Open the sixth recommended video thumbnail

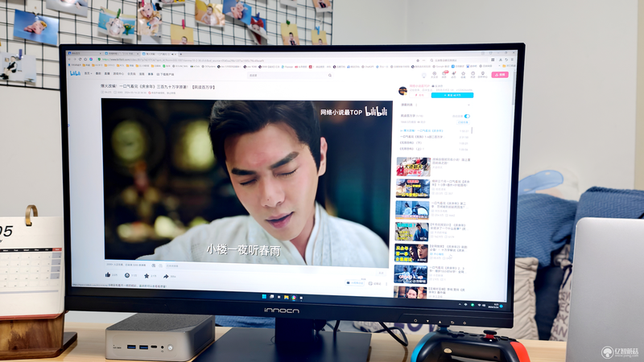(411, 274)
